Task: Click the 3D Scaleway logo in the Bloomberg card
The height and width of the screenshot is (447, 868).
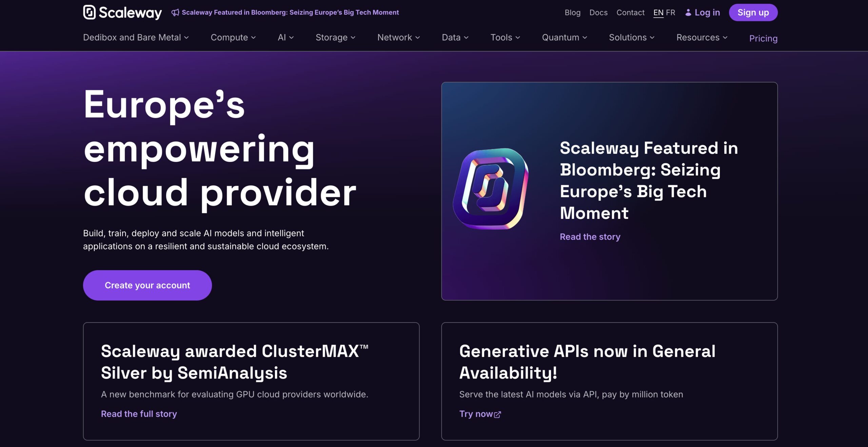Action: point(491,189)
